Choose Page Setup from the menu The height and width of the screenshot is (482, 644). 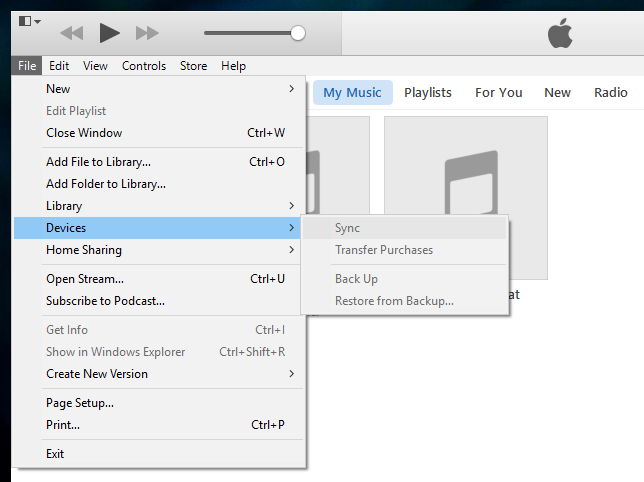click(159, 403)
